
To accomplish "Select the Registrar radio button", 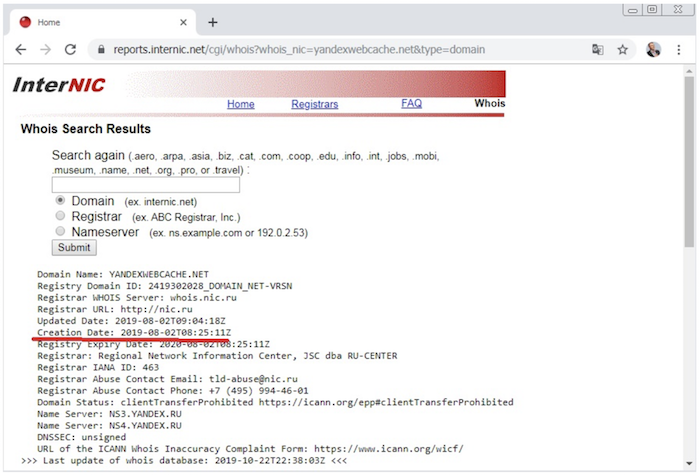I will tap(60, 216).
